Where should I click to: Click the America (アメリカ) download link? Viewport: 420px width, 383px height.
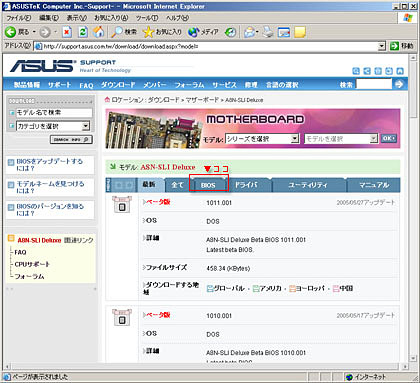click(x=267, y=288)
